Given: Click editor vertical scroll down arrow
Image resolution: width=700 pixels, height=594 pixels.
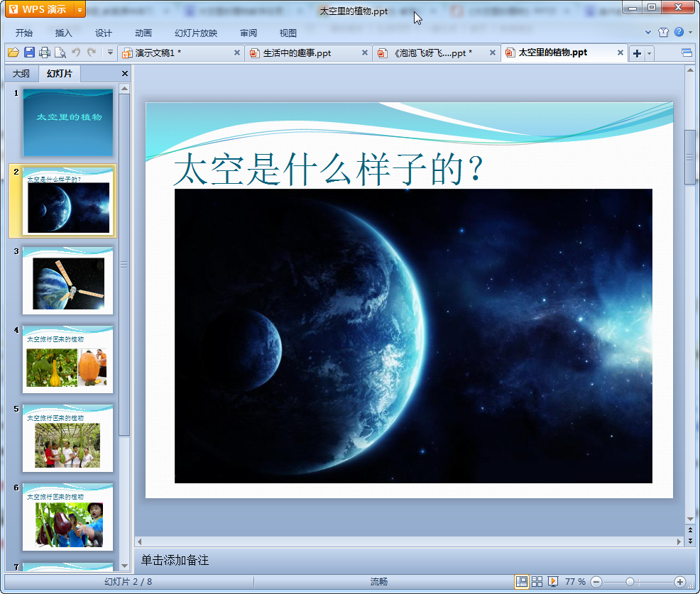Looking at the screenshot, I should (x=690, y=519).
